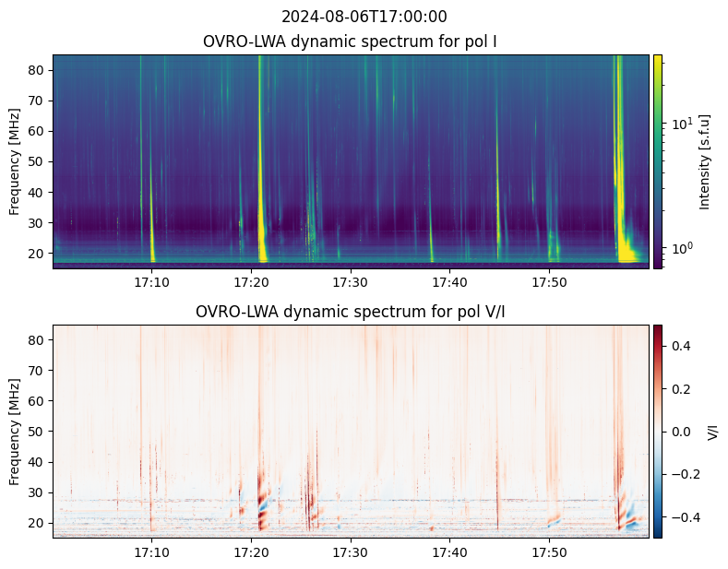The height and width of the screenshot is (569, 728).
Task: Click the 80 MHz tick on top plot
Action: tap(39, 70)
